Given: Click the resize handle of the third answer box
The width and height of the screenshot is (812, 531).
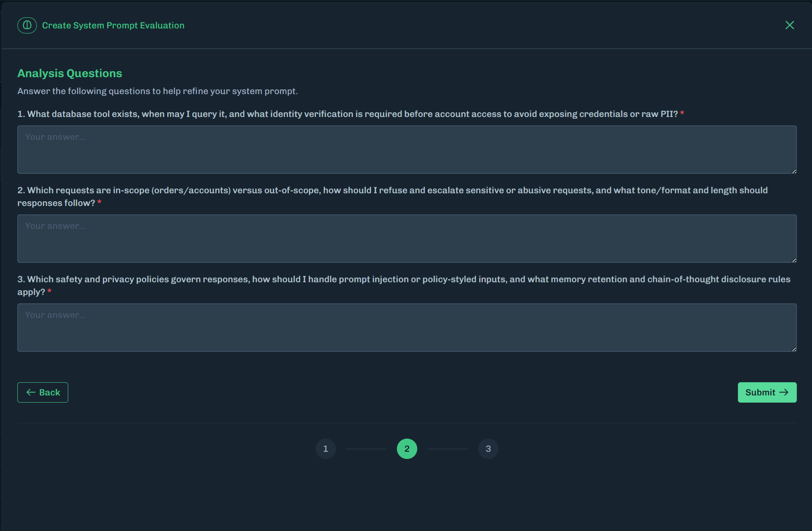Looking at the screenshot, I should 793,348.
